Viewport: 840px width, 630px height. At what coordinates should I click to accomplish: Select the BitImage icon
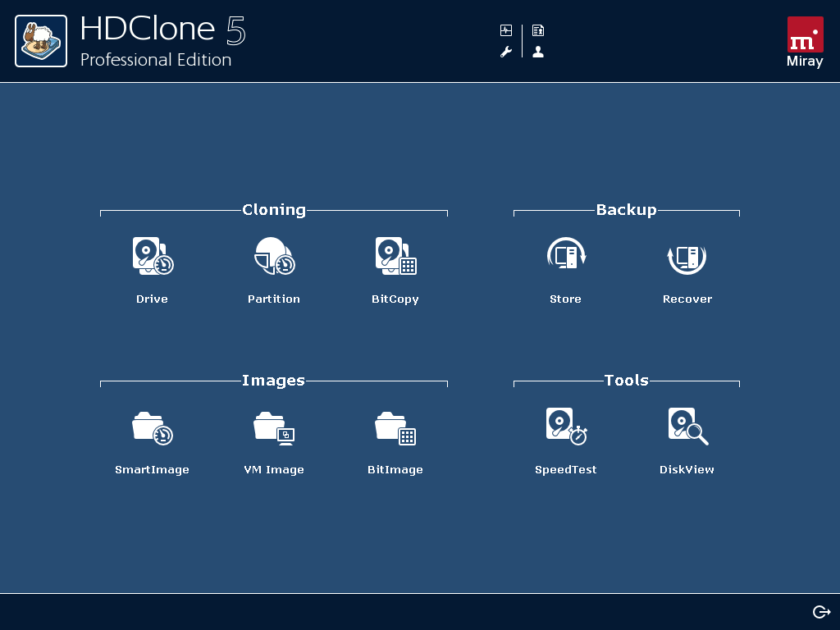[x=395, y=427]
